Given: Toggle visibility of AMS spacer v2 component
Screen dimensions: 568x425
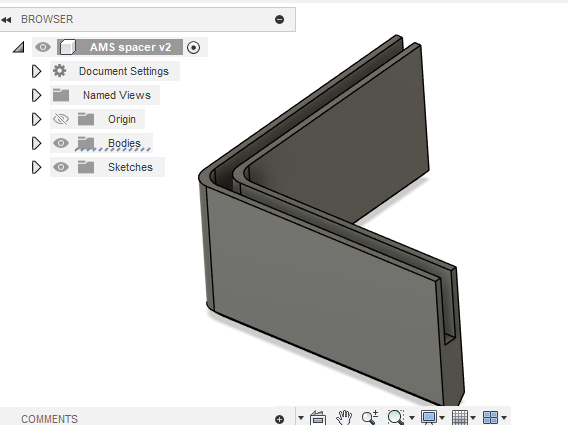Looking at the screenshot, I should 43,47.
